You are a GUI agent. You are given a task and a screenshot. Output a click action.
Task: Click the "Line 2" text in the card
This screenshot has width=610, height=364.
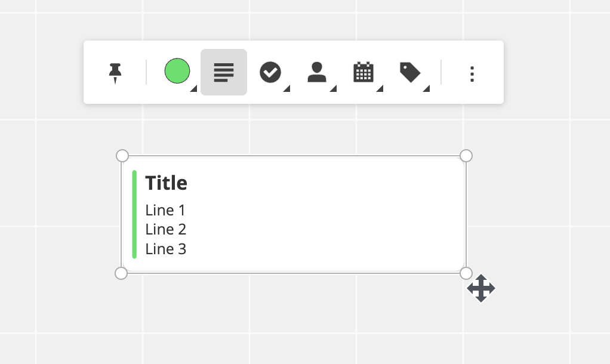click(x=165, y=229)
